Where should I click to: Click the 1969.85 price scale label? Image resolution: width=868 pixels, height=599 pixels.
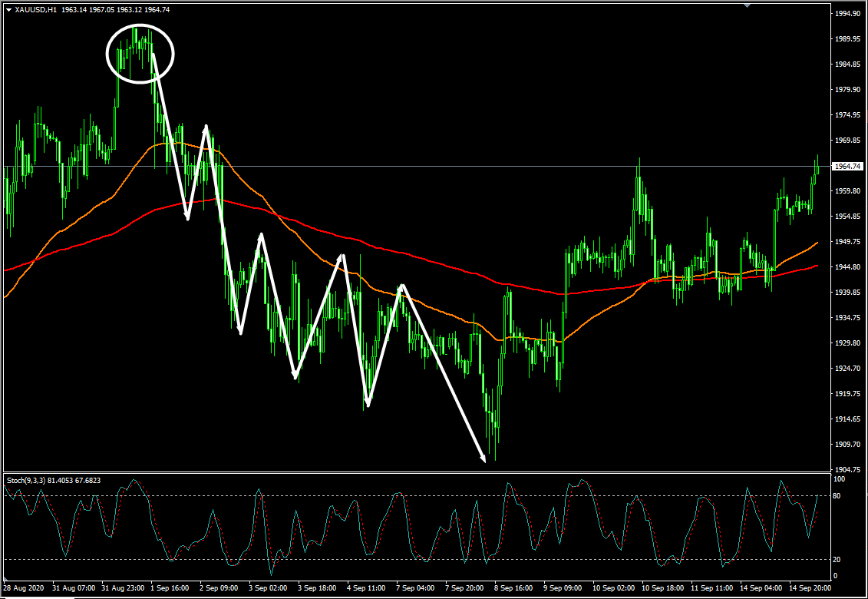tap(848, 141)
